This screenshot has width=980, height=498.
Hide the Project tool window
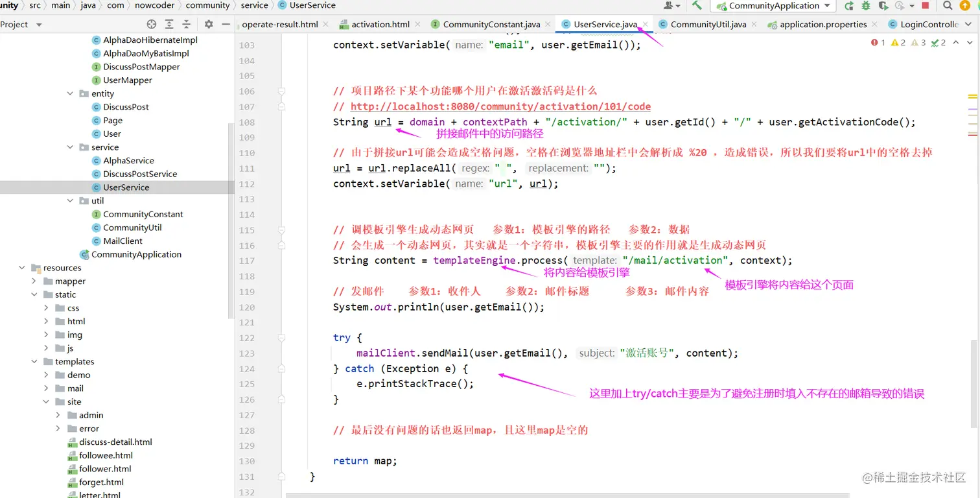(226, 24)
